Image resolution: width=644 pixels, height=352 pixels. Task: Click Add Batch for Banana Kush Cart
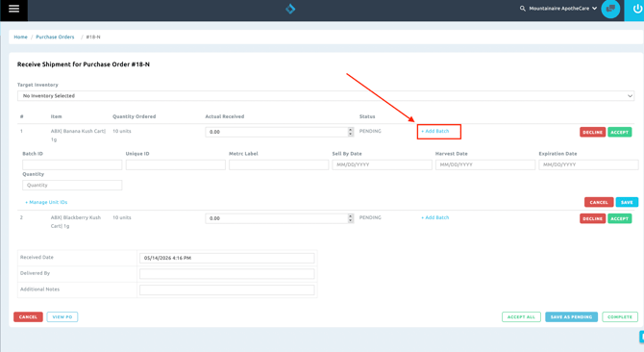coord(435,131)
